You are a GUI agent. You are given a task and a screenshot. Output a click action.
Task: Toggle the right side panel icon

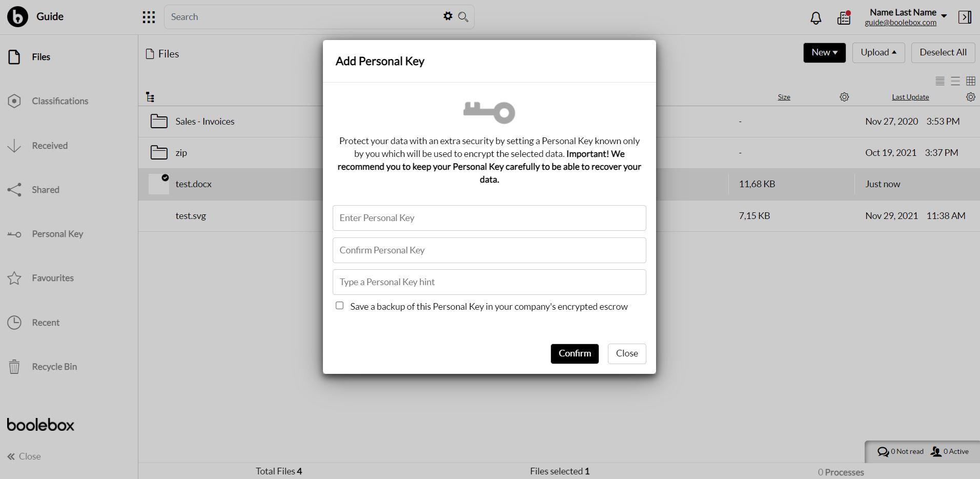point(965,17)
